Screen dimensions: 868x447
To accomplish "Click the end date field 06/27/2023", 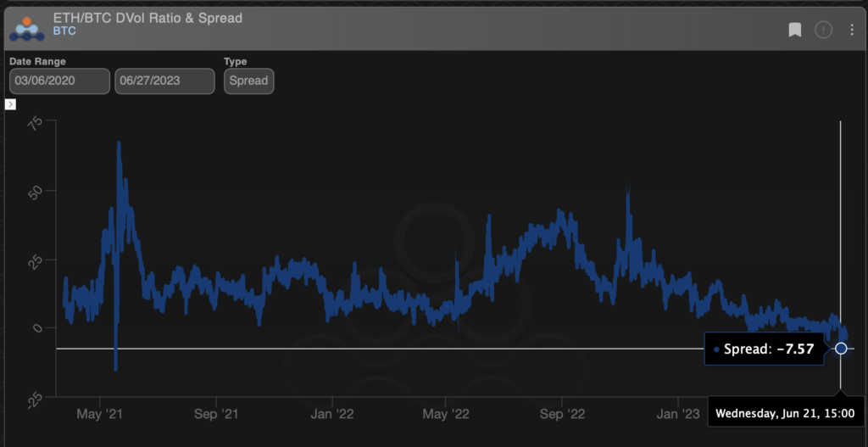I will point(164,81).
